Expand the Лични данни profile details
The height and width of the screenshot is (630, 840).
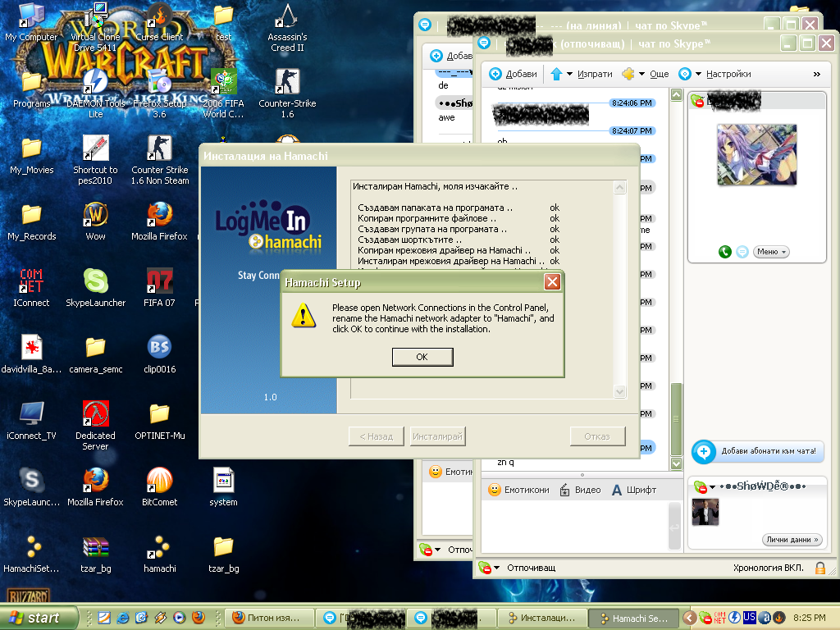point(792,540)
